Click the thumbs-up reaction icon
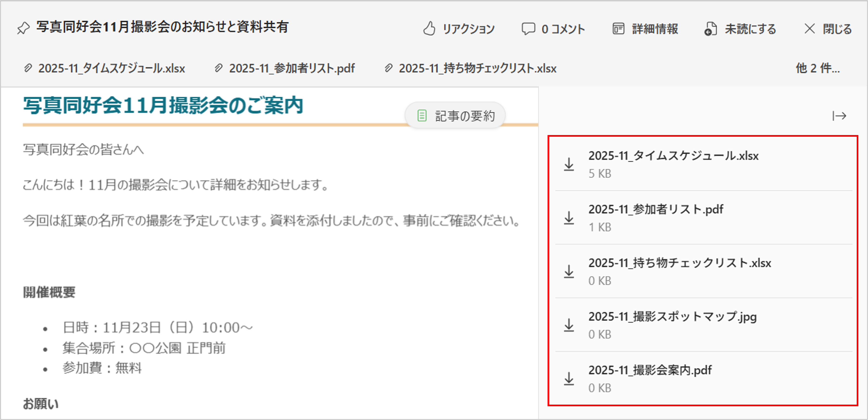This screenshot has height=420, width=868. [429, 29]
